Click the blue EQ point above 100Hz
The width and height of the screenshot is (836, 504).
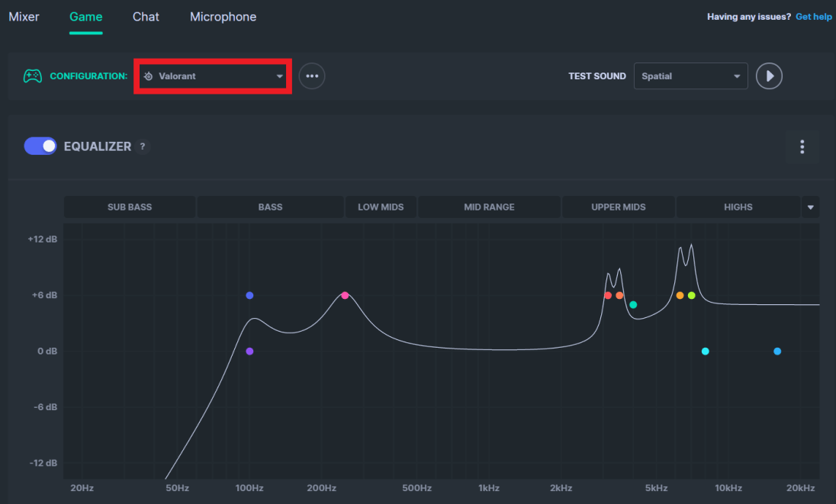pyautogui.click(x=249, y=295)
